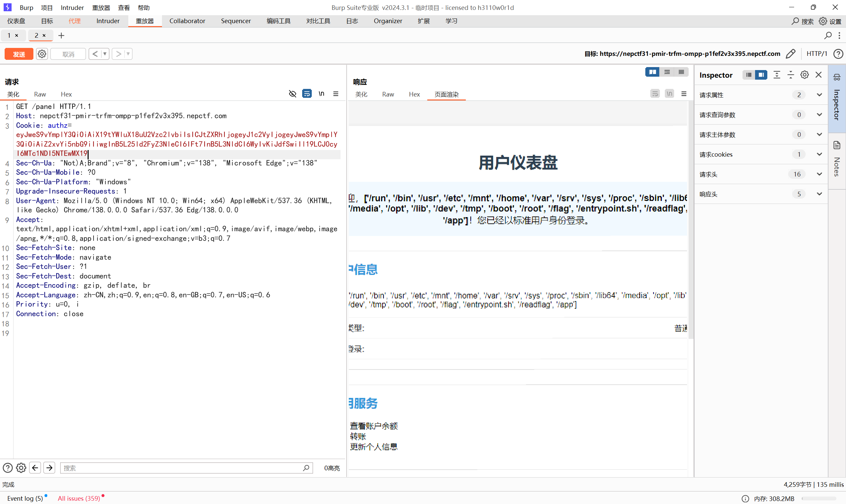Jump to previous search match arrow
This screenshot has width=846, height=504.
[35, 468]
